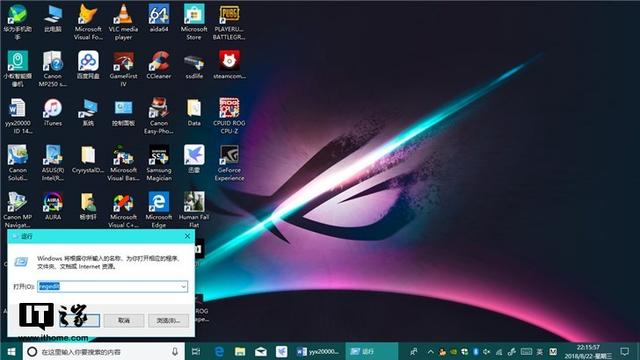Open the Microsoft Store desktop shortcut
Viewport: 640px width, 360px height.
(194, 22)
